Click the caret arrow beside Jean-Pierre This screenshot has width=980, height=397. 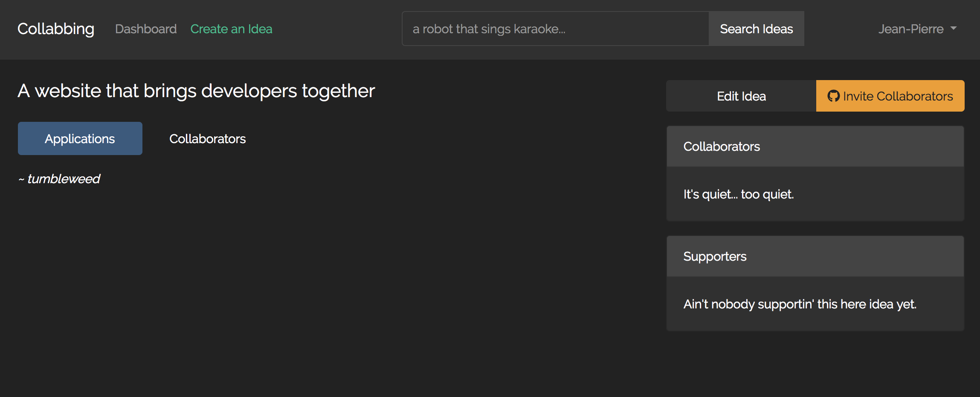click(x=954, y=29)
